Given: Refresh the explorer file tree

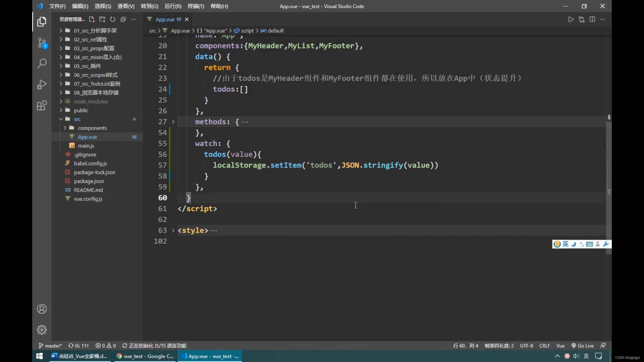Looking at the screenshot, I should tap(113, 19).
